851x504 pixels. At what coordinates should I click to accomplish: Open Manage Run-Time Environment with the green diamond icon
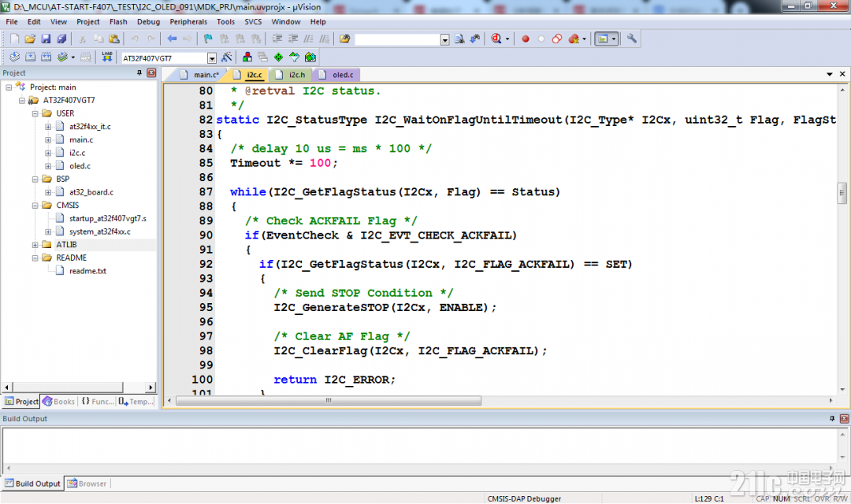pyautogui.click(x=278, y=57)
